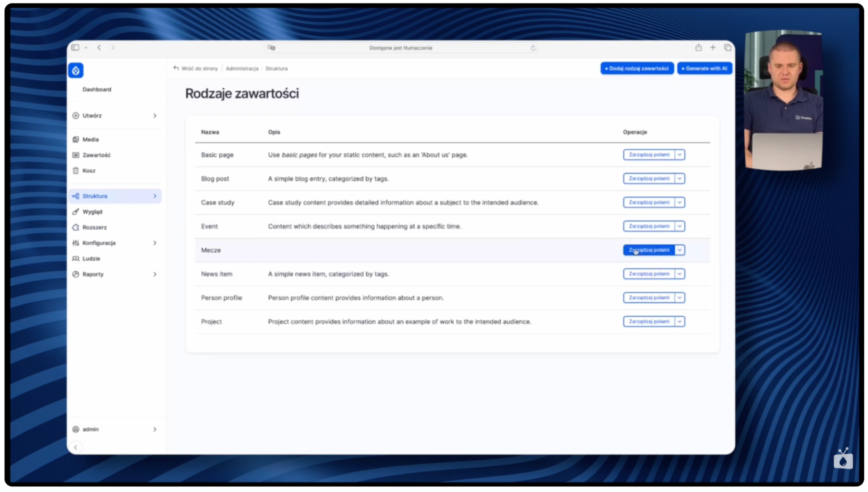Open Zarządzaj polami dropdown for Event row
Image resolution: width=868 pixels, height=492 pixels.
[x=680, y=226]
